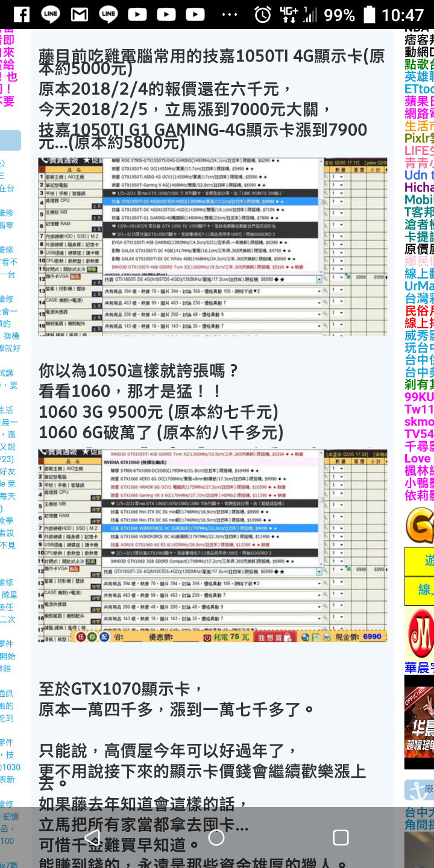Open the 99KU sidebar link
Image resolution: width=434 pixels, height=868 pixels.
click(x=419, y=397)
